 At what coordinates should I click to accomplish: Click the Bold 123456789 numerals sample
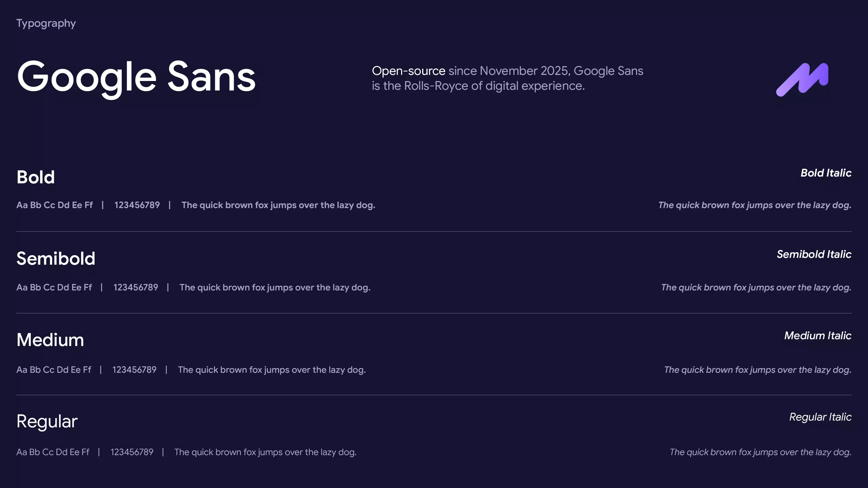point(137,205)
